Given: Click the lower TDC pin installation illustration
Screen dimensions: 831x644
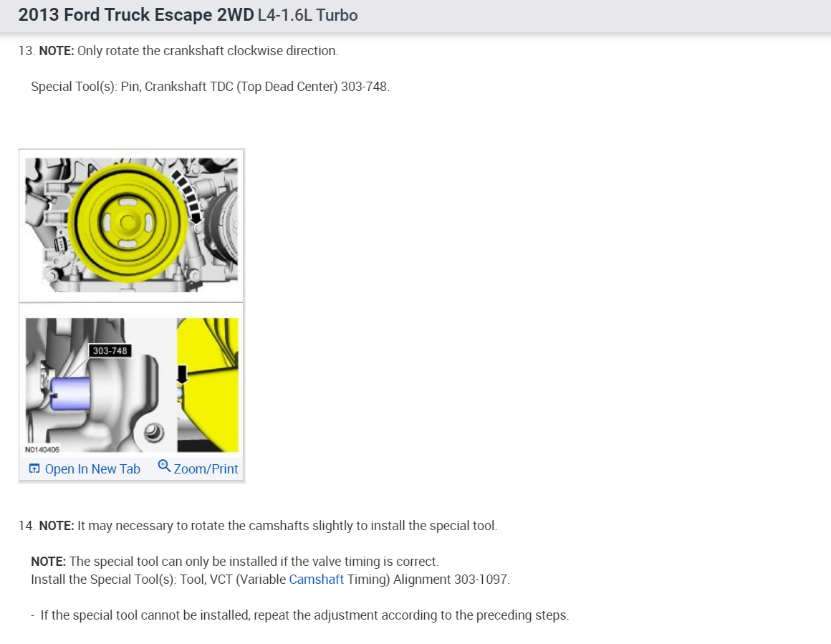Looking at the screenshot, I should (131, 385).
